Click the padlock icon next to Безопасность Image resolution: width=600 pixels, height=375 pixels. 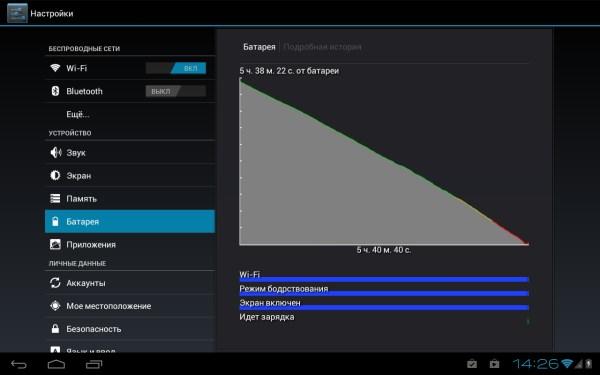pos(55,329)
